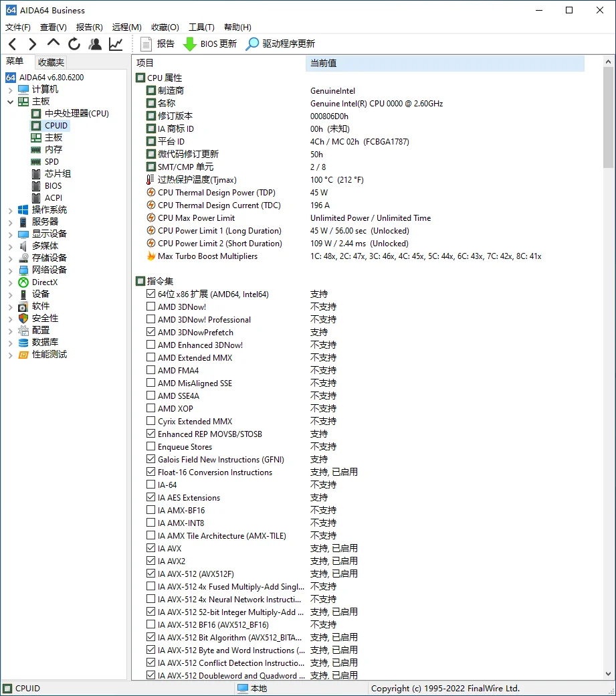Click the scrollbar up arrow

(x=609, y=62)
